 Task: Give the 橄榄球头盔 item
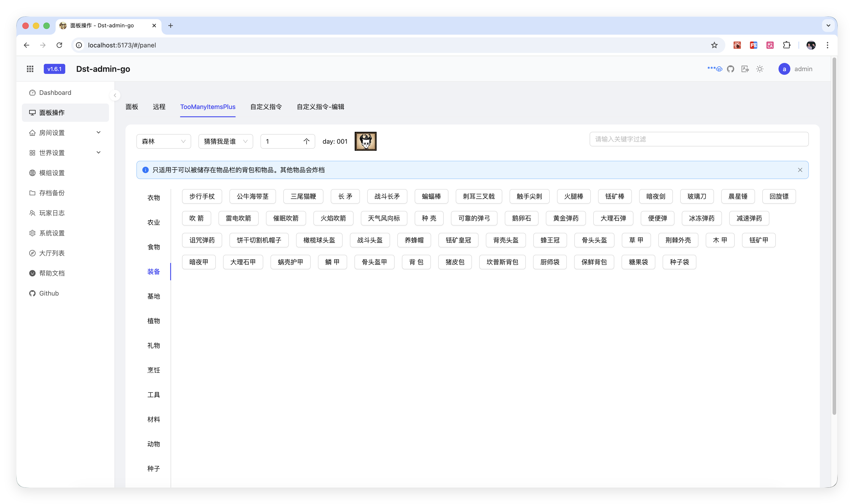click(x=319, y=240)
